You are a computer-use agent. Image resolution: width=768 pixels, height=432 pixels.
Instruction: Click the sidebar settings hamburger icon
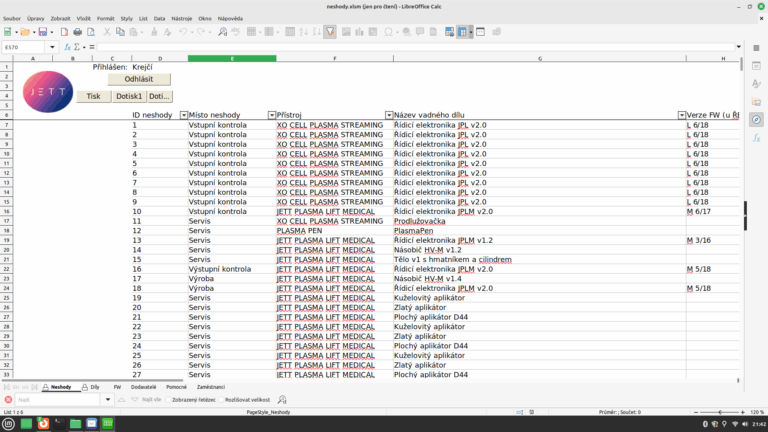pos(756,48)
